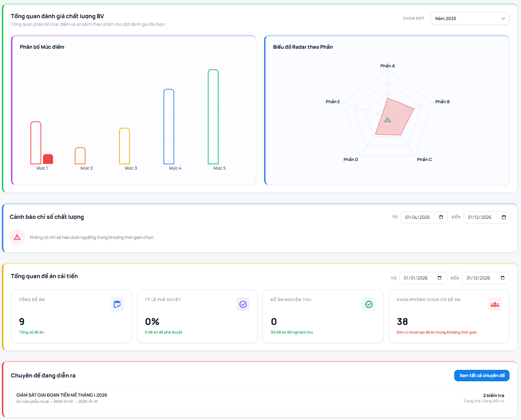Open calendar picker on improvement project end date
Viewport: 521px width, 420px height.
point(502,278)
